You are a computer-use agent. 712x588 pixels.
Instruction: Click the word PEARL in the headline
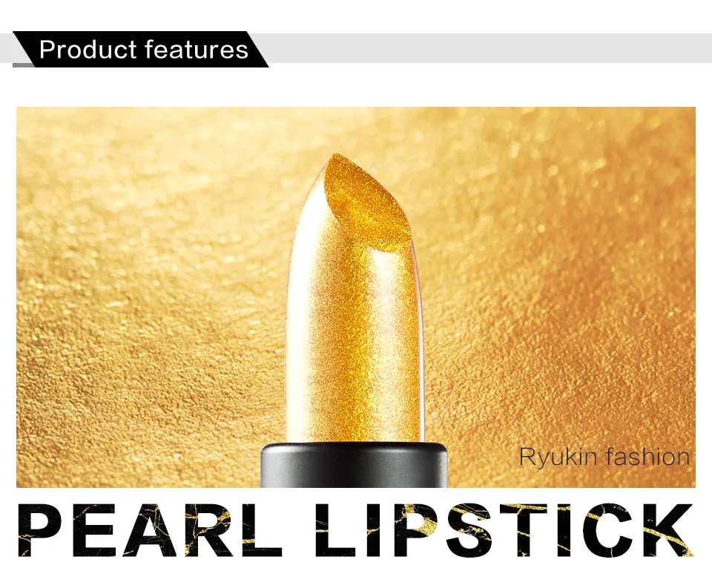coord(150,530)
